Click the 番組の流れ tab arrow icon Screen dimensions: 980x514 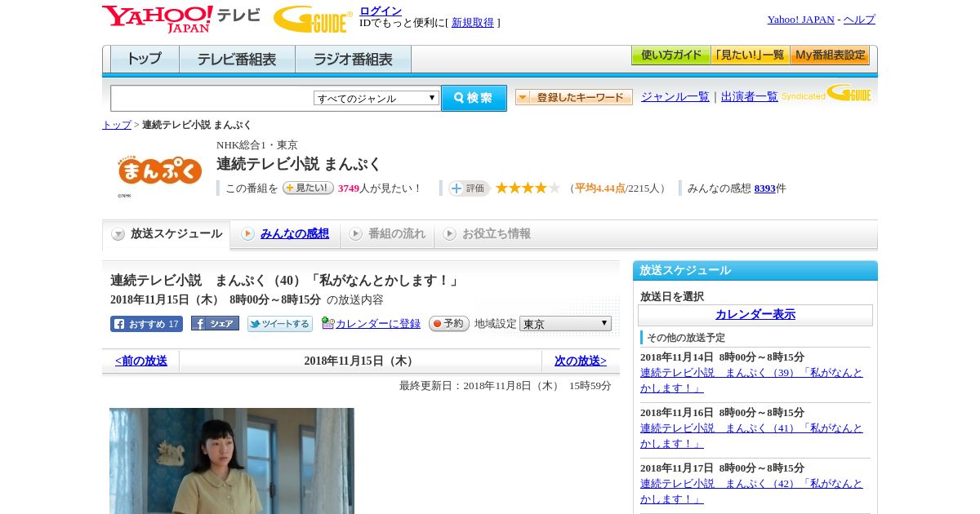(355, 234)
